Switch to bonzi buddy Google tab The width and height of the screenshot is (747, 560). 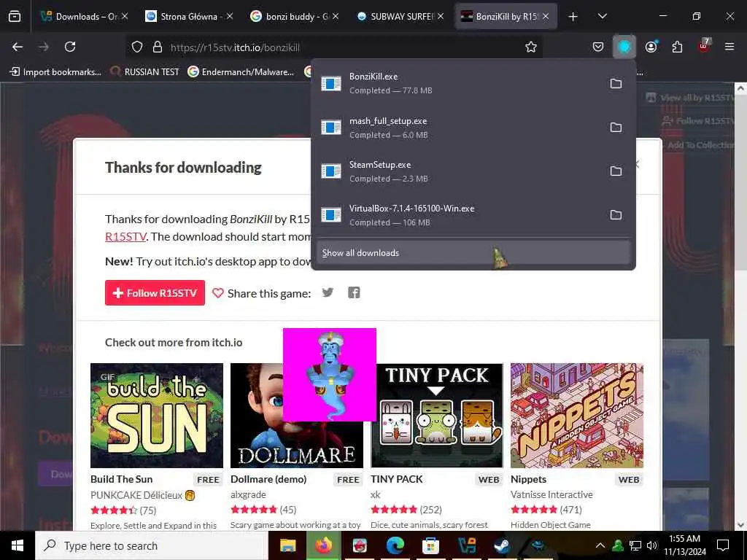point(295,16)
